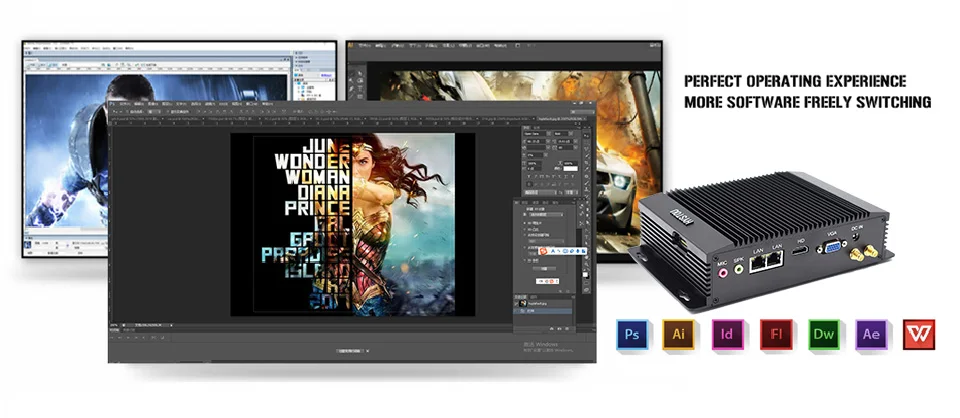Click the zoom percentage field in Photoshop's status bar
The image size is (960, 418).
114,325
